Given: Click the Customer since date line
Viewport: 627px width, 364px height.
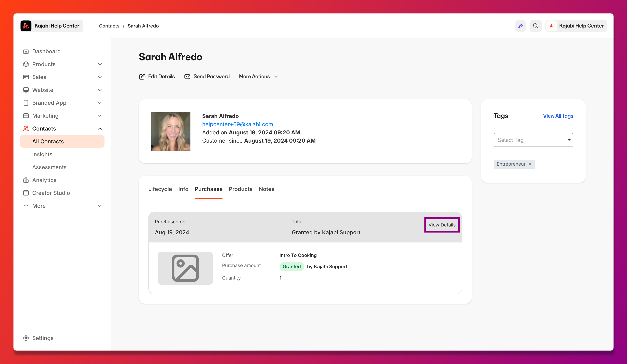Looking at the screenshot, I should coord(259,141).
